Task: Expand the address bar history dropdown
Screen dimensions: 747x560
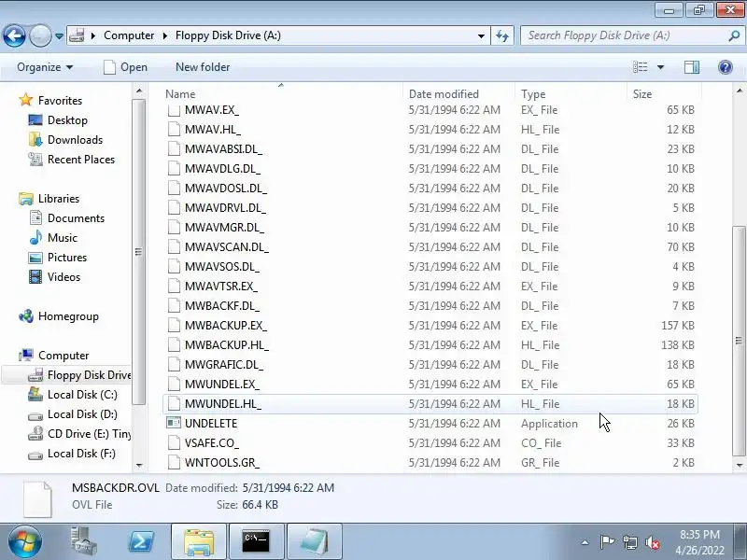Action: [481, 35]
